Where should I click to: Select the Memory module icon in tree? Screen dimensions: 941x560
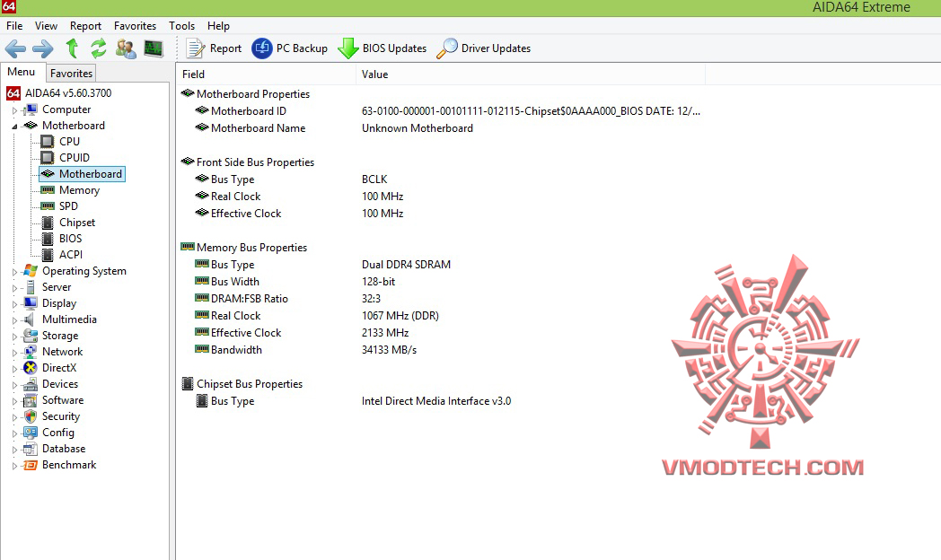coord(48,190)
